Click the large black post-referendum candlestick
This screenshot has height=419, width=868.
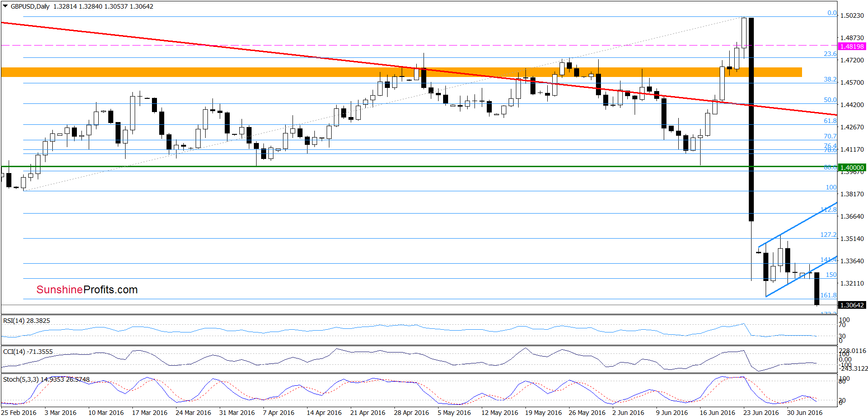[751, 119]
